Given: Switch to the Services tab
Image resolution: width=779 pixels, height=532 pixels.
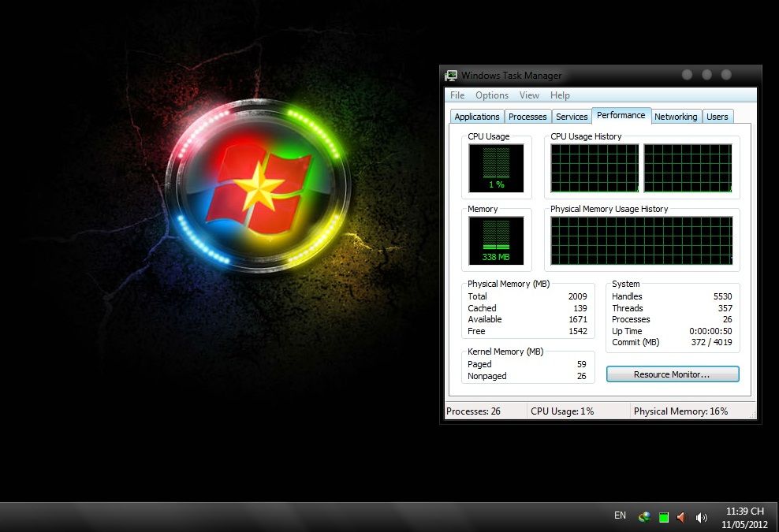Looking at the screenshot, I should (x=572, y=117).
